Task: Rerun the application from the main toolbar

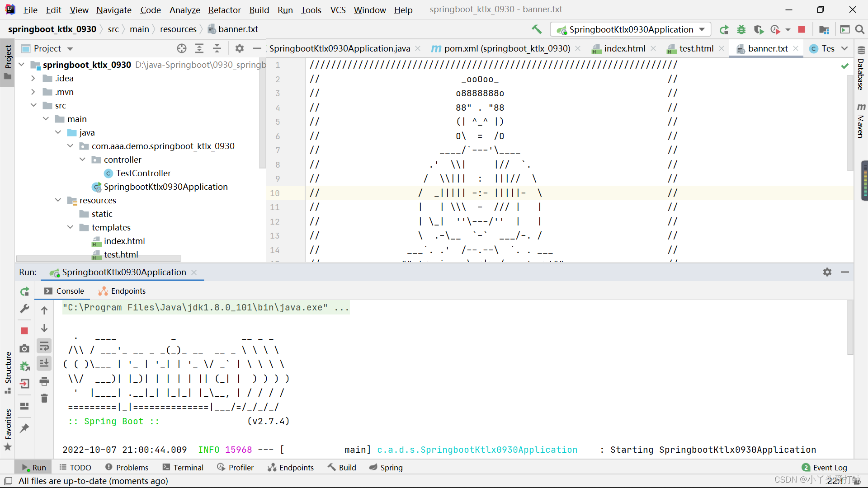Action: 724,30
